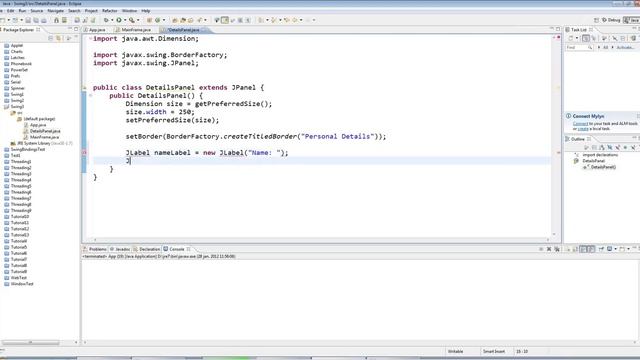Toggle the Categorized icon in Task List toolbar
This screenshot has height=360, width=640.
pyautogui.click(x=586, y=38)
